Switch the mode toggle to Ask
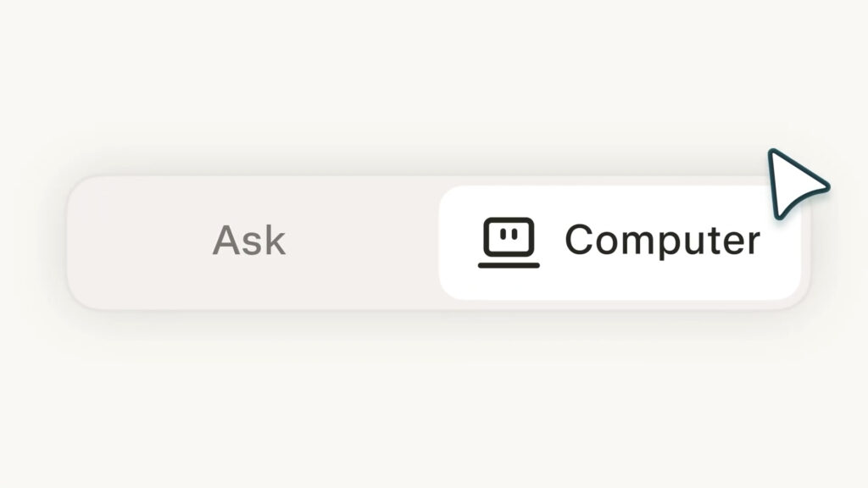Image resolution: width=868 pixels, height=488 pixels. [x=249, y=241]
